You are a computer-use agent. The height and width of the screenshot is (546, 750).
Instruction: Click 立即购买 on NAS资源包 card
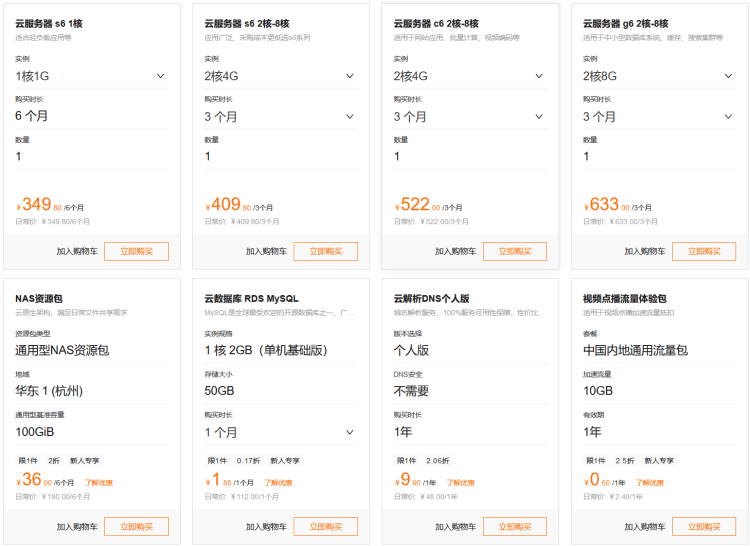tap(136, 527)
